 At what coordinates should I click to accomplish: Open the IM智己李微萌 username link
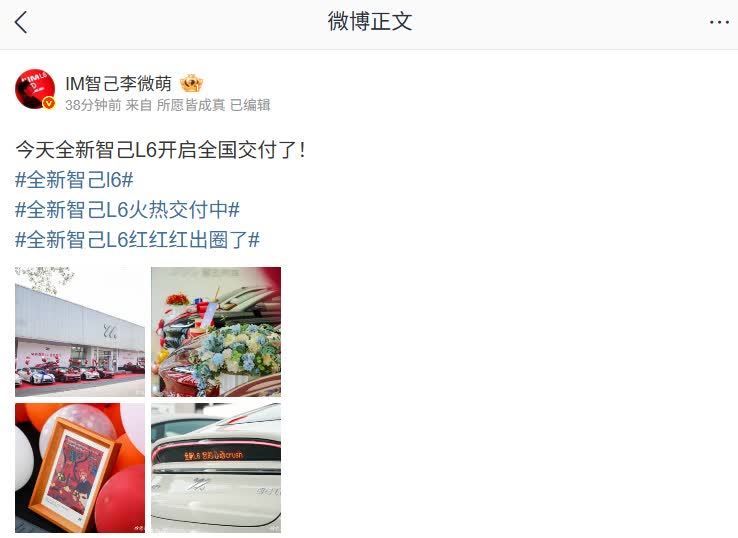click(118, 84)
